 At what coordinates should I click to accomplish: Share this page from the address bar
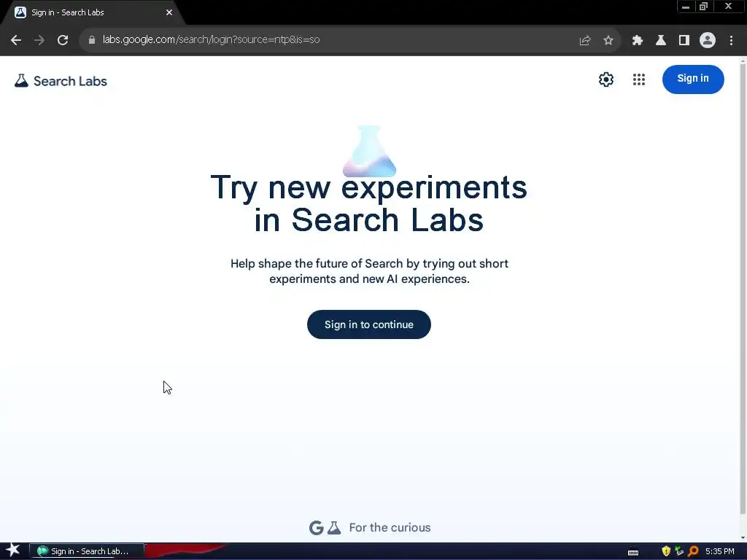click(x=585, y=40)
